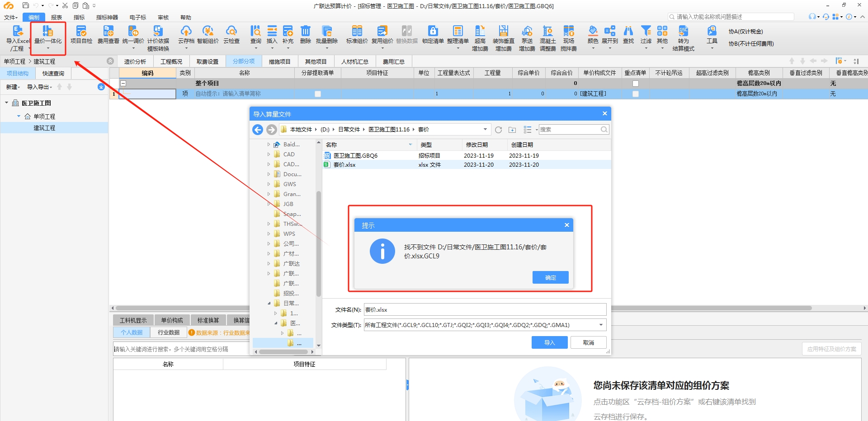Open the path bar history dropdown
The height and width of the screenshot is (421, 868).
485,129
